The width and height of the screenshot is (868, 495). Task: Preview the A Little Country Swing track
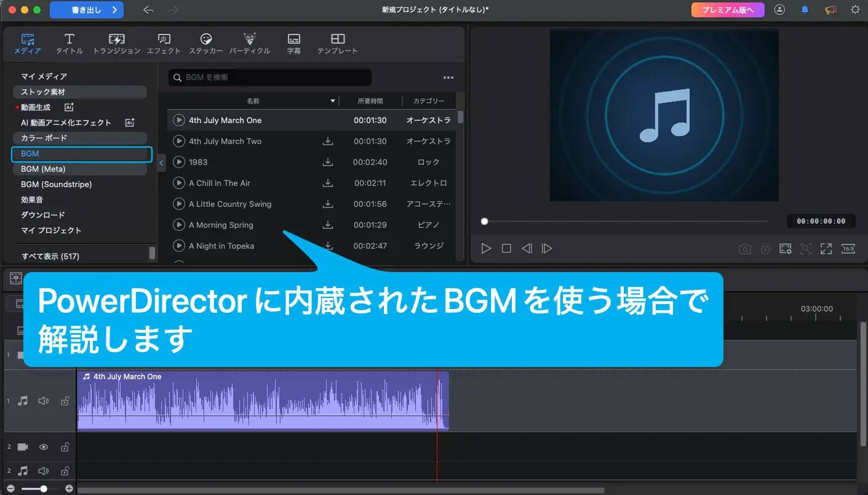(x=178, y=204)
